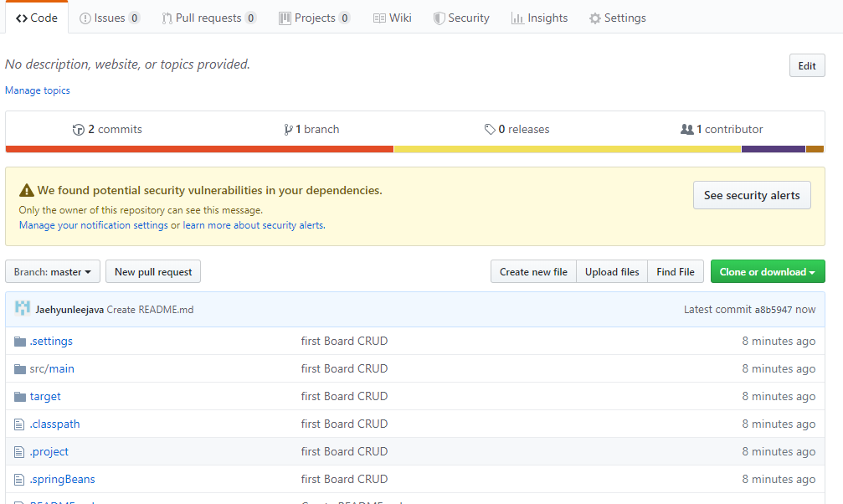The width and height of the screenshot is (843, 504).
Task: View the 1 branch list
Action: [x=311, y=129]
